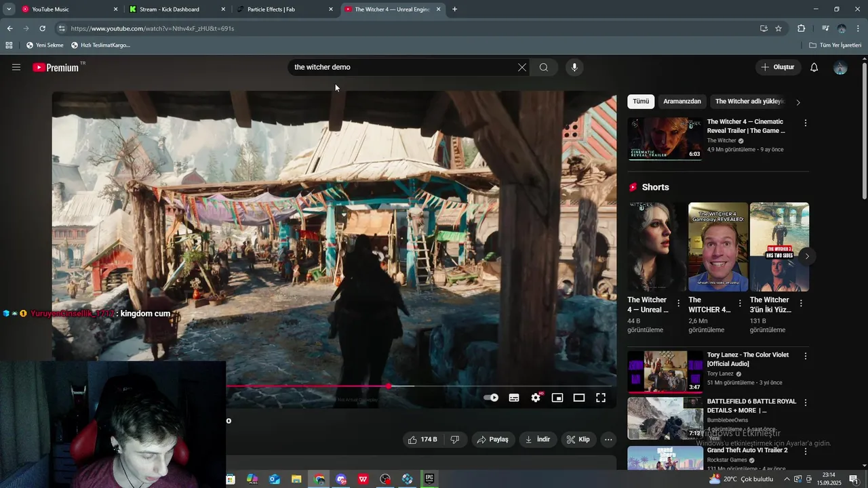
Task: Like the video with 174 B
Action: (422, 439)
